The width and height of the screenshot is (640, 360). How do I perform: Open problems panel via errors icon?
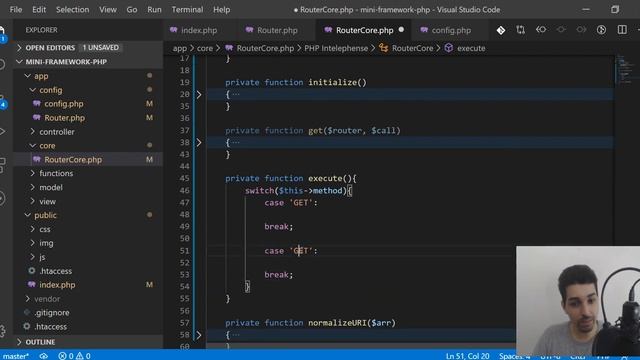tap(62, 356)
